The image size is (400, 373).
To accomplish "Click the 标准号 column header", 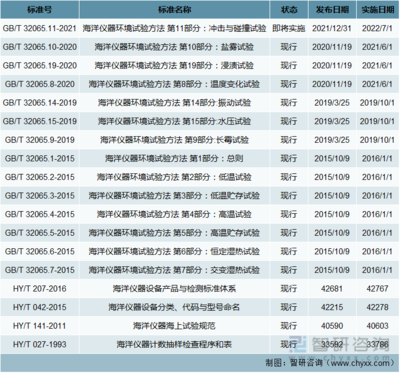I will (40, 10).
